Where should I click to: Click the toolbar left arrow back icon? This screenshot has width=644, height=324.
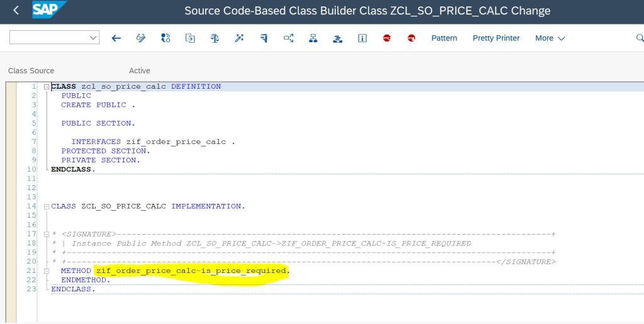(116, 38)
